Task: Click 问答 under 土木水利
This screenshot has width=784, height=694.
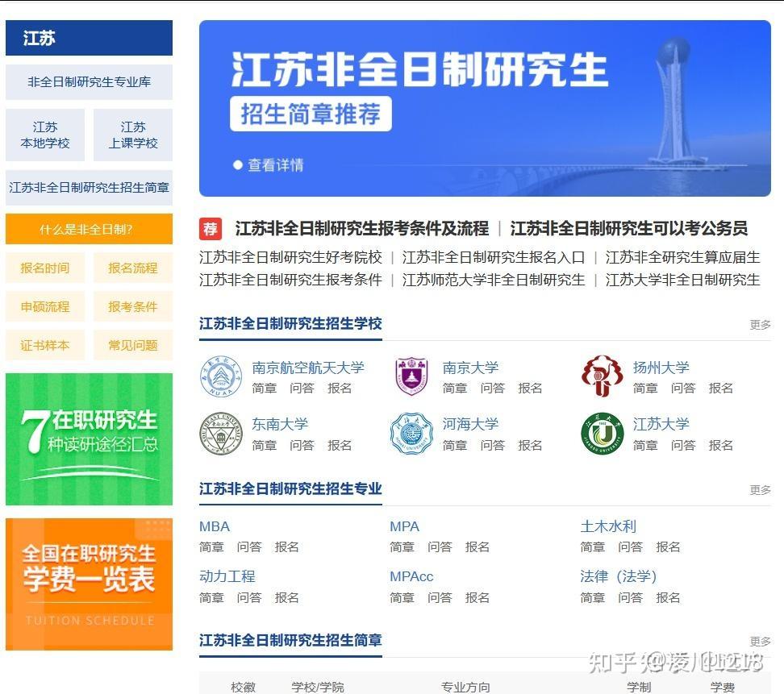Action: (630, 547)
